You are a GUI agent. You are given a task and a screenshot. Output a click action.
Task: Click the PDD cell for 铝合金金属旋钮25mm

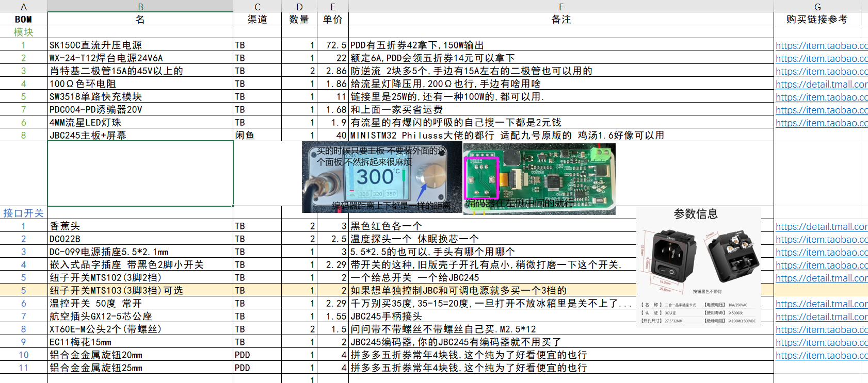pos(258,368)
